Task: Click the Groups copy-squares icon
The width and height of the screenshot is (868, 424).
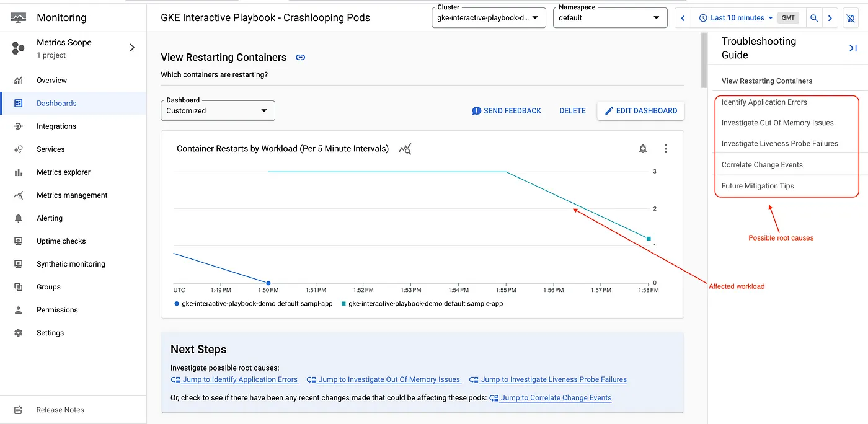Action: [19, 287]
